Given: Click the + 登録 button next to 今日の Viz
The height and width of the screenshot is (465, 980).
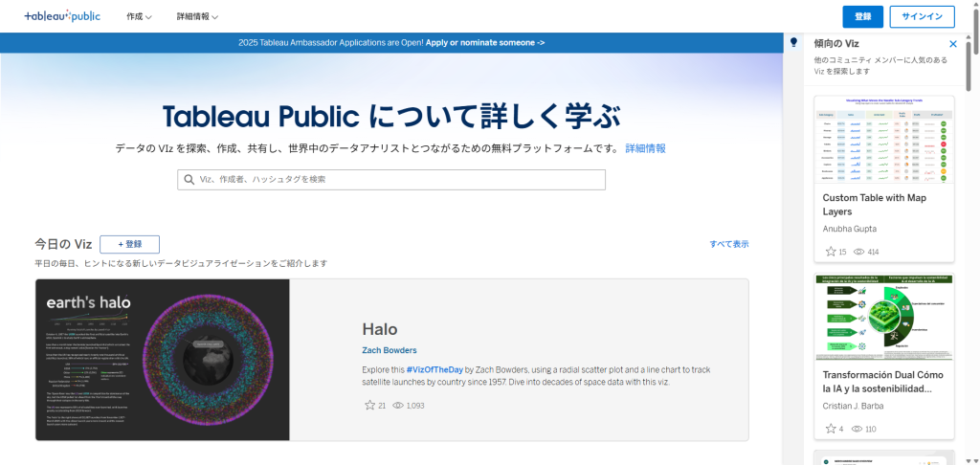Looking at the screenshot, I should coord(130,244).
